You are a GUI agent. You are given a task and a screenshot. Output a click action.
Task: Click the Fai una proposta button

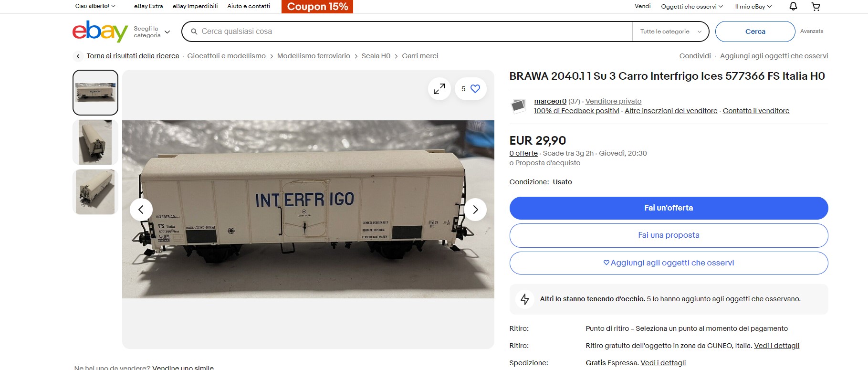click(669, 235)
